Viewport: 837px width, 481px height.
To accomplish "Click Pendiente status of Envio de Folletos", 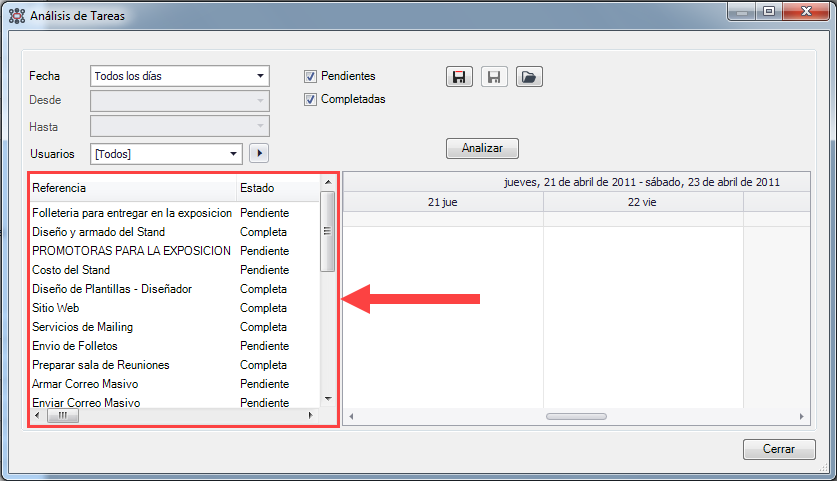I will pos(264,346).
